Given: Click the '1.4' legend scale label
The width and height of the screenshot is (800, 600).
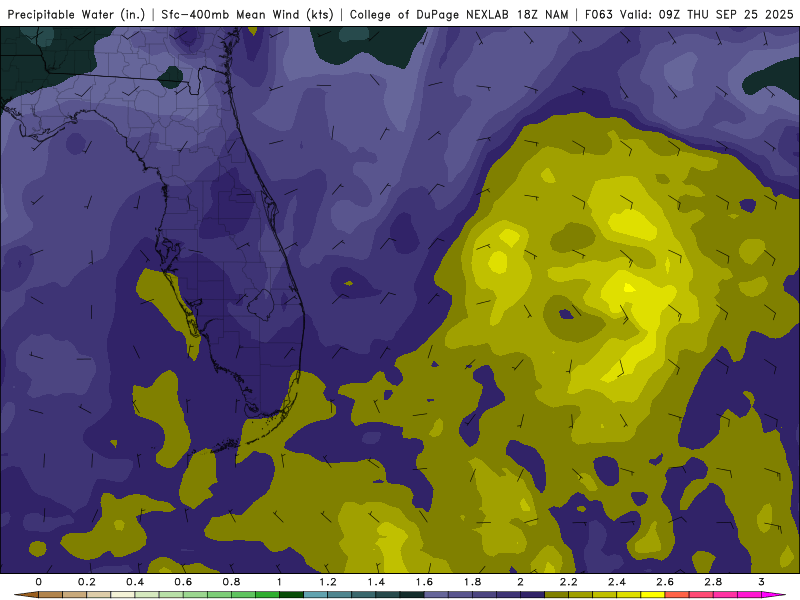Looking at the screenshot, I should pyautogui.click(x=376, y=582).
